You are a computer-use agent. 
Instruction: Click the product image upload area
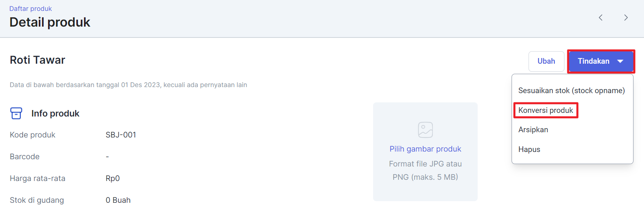(x=425, y=152)
